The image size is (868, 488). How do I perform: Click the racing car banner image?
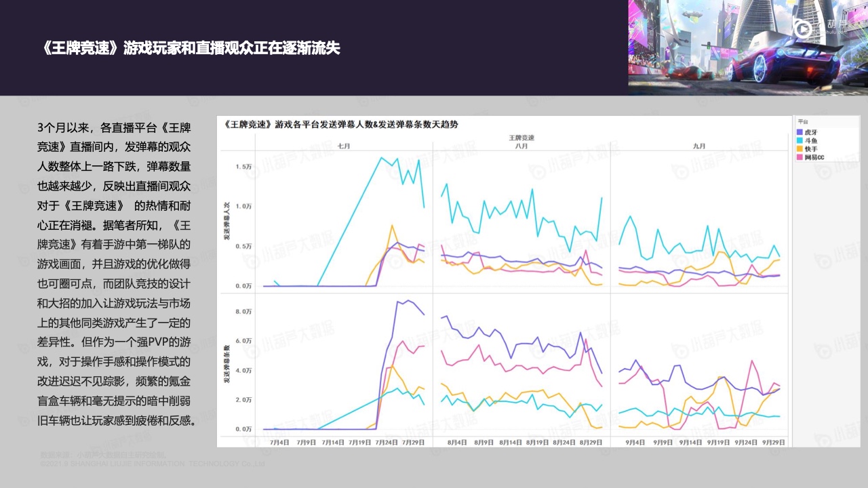tap(747, 47)
